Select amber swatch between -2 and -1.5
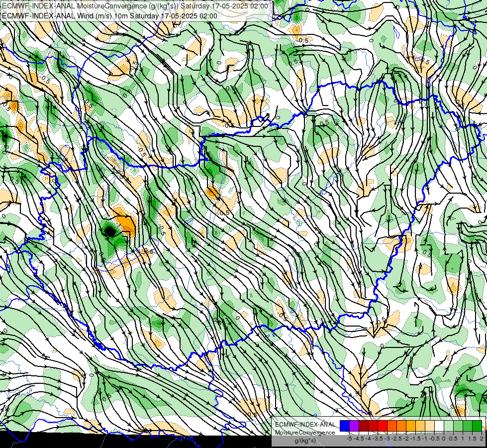 [x=411, y=426]
